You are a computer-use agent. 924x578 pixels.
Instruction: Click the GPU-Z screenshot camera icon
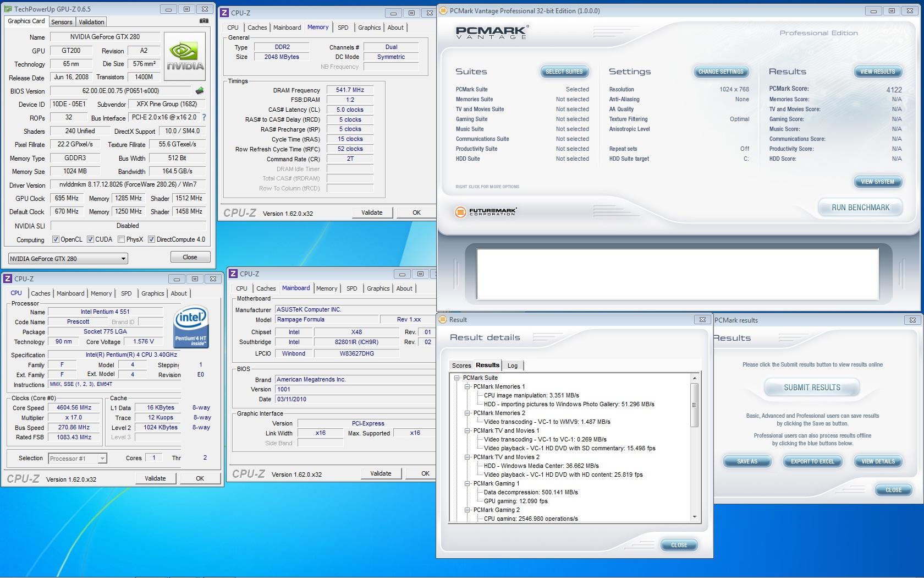pos(204,21)
